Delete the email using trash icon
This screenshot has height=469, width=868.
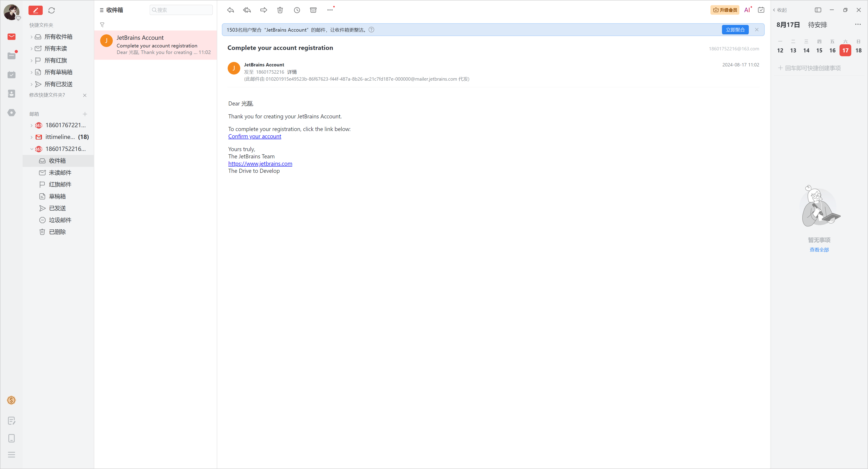280,10
